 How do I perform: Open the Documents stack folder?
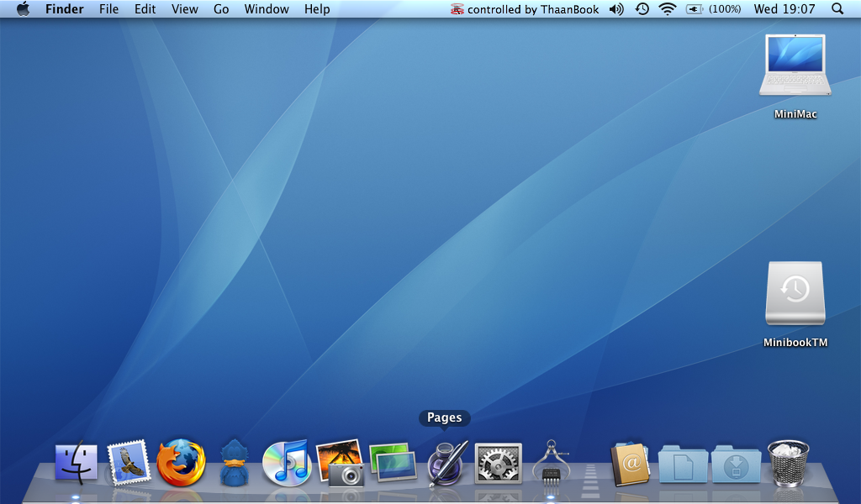(683, 464)
